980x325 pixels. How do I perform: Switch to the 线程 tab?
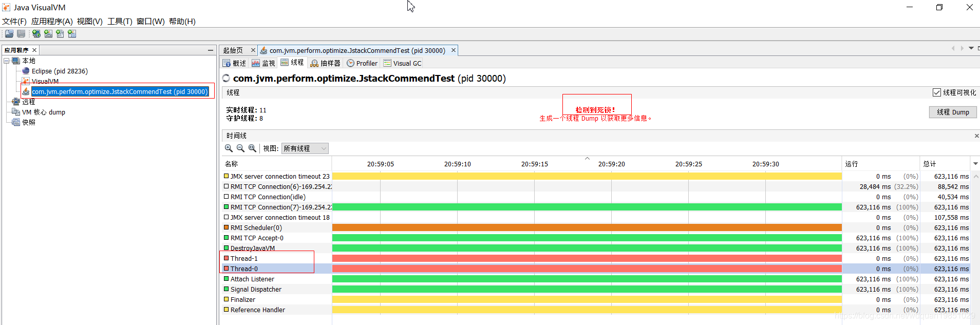292,63
